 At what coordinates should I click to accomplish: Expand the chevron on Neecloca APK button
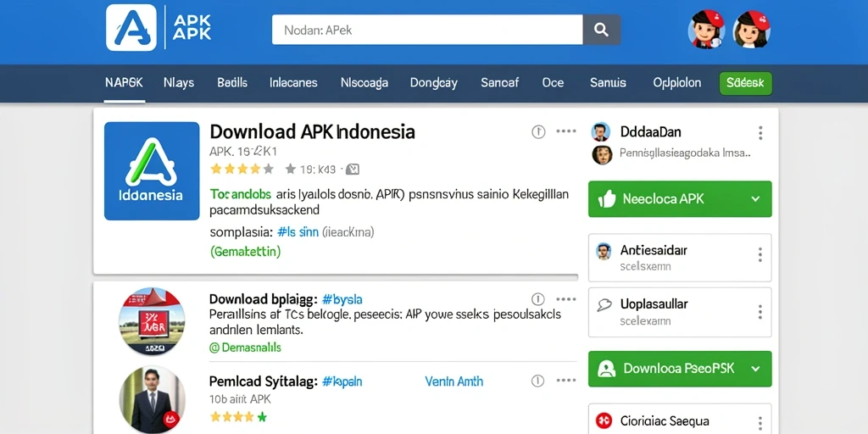(x=755, y=198)
